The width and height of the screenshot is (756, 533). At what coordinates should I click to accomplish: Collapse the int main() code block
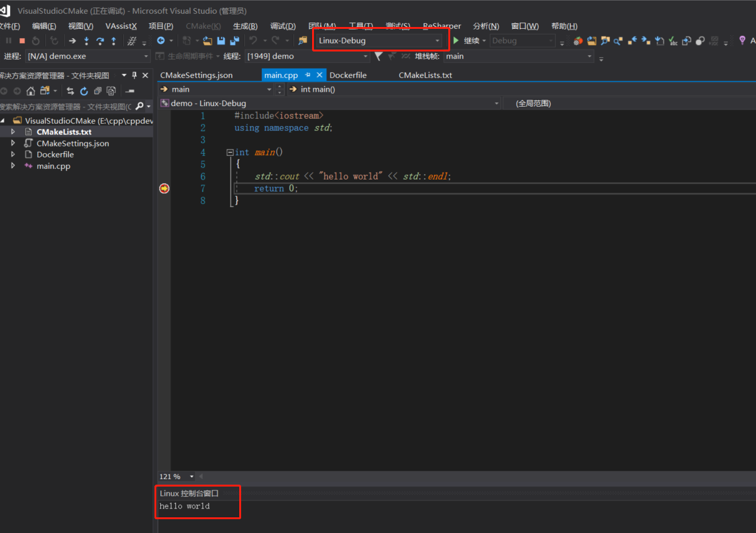tap(230, 153)
